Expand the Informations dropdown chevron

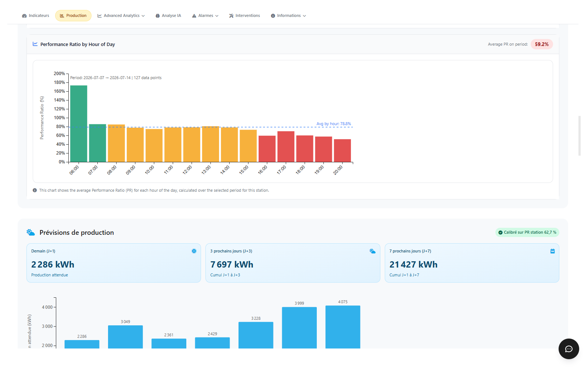(x=304, y=16)
